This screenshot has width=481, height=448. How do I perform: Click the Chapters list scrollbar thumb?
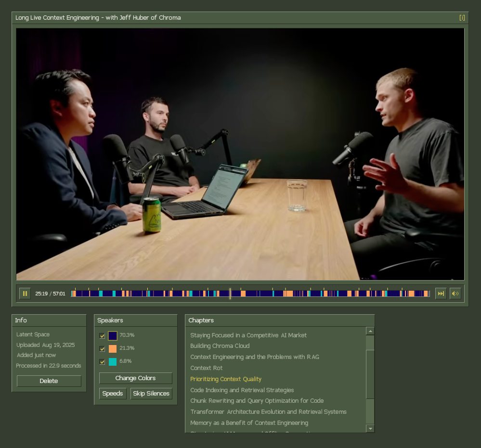pyautogui.click(x=370, y=374)
